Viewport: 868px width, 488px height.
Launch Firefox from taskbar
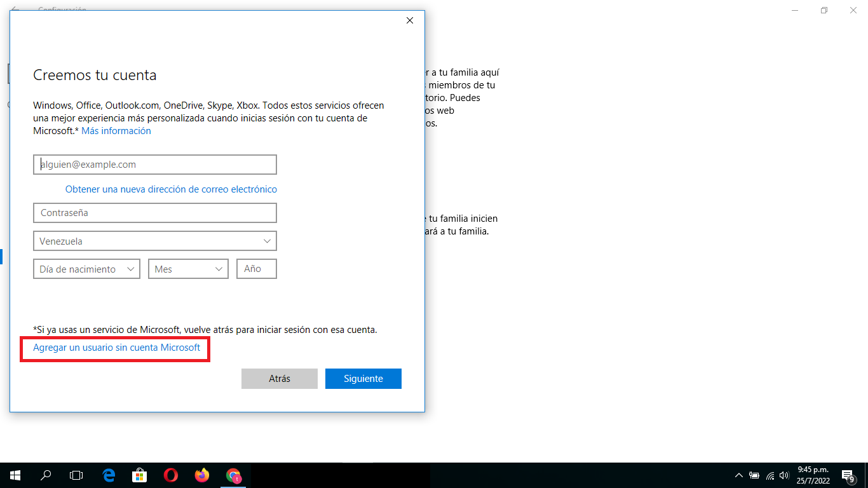click(x=202, y=475)
